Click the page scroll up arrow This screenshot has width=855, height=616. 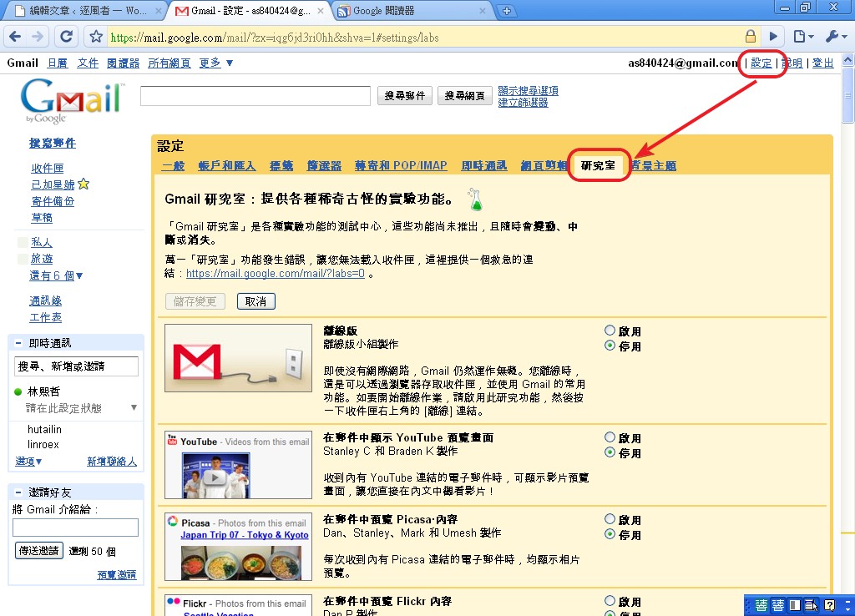848,59
